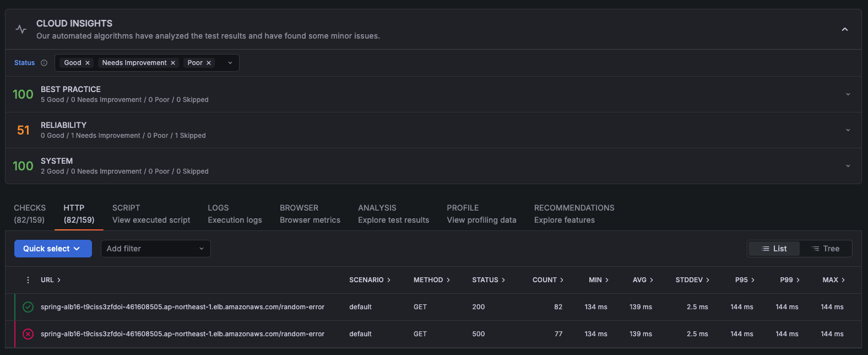Screen dimensions: 868x355
Task: Remove the Needs Improvement filter tag
Action: [173, 63]
